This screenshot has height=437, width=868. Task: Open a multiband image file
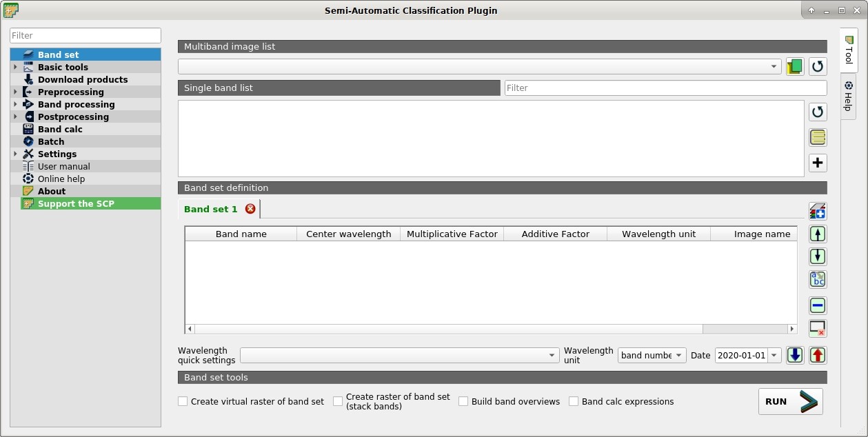(795, 67)
